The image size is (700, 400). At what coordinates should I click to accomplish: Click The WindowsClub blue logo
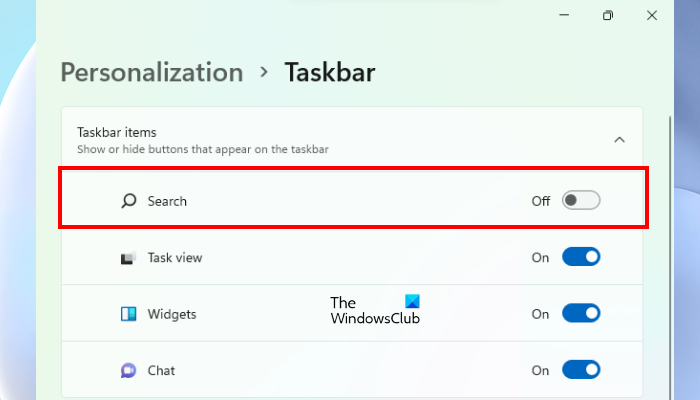point(413,302)
